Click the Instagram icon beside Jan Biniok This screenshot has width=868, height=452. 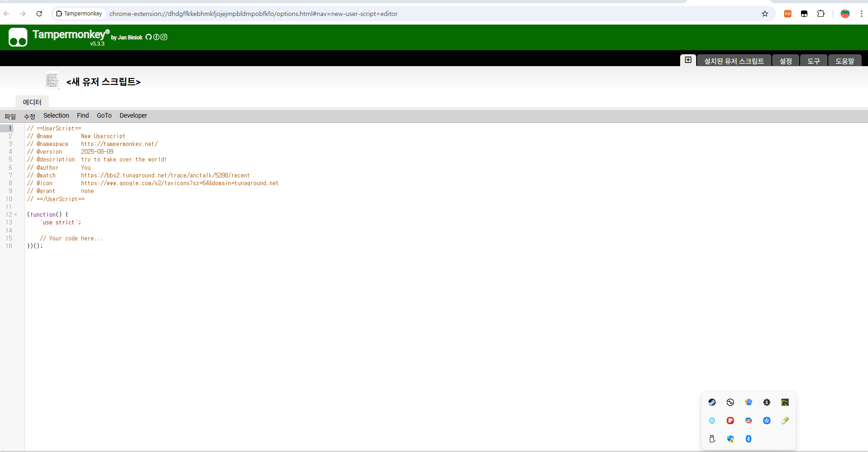[164, 37]
